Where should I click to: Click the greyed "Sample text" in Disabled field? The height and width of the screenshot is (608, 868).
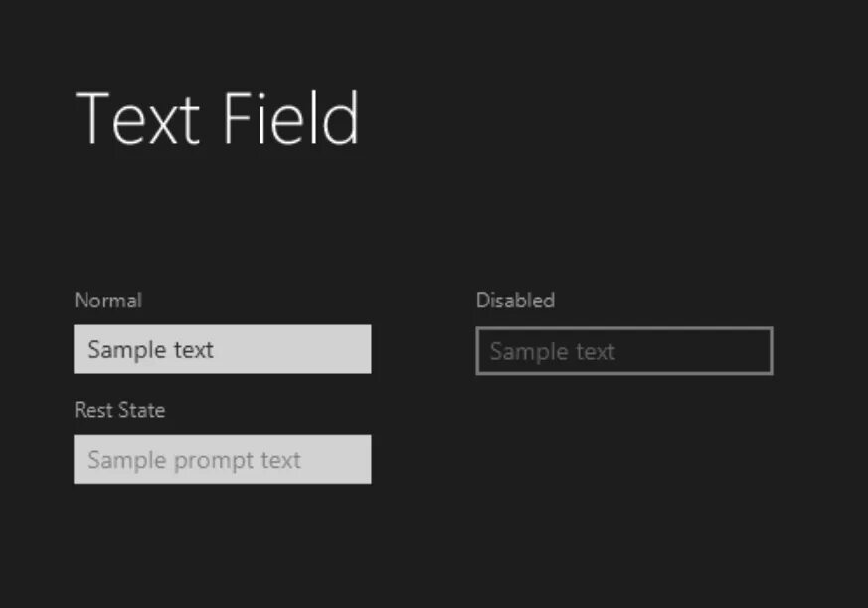coord(552,351)
